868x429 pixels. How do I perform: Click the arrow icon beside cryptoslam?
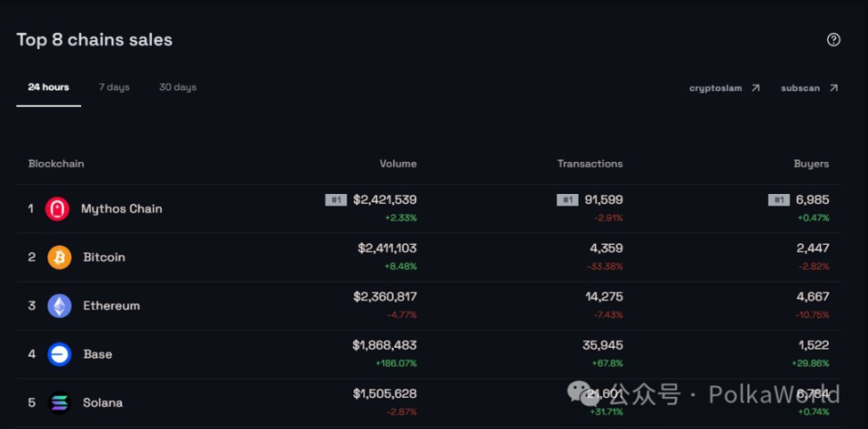pyautogui.click(x=755, y=88)
